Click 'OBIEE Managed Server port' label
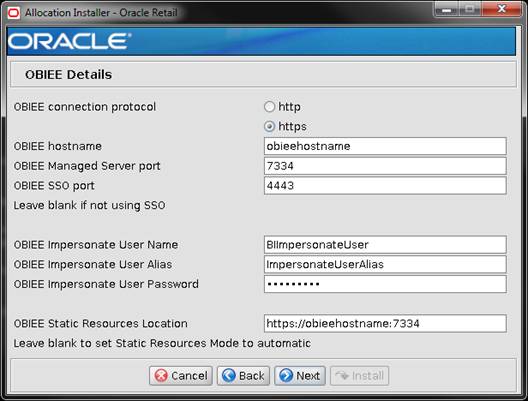 pos(87,166)
